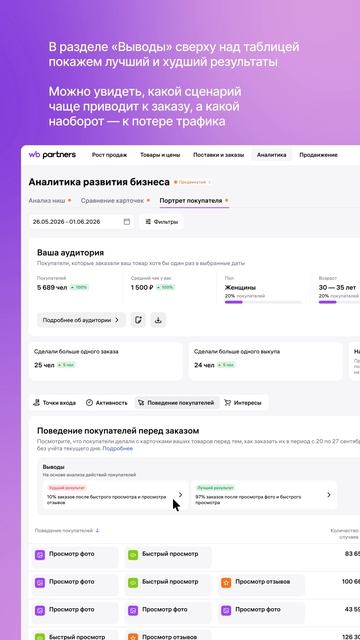This screenshot has height=640, width=360.
Task: Click the Ваша аудитория heading
Action: coord(70,252)
